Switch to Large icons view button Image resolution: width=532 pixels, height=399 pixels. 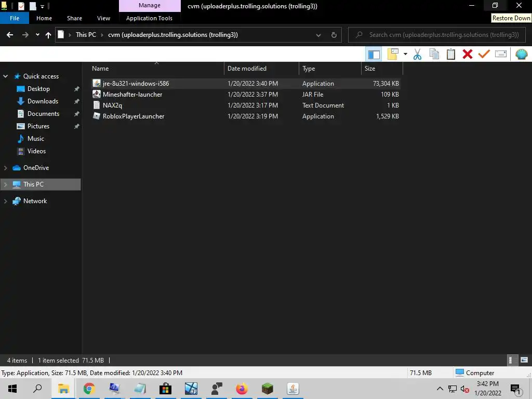pos(524,360)
